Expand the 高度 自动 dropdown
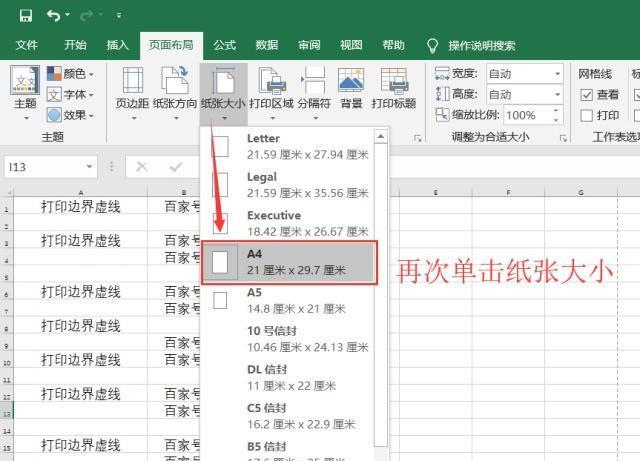Image resolution: width=640 pixels, height=461 pixels. pos(558,95)
